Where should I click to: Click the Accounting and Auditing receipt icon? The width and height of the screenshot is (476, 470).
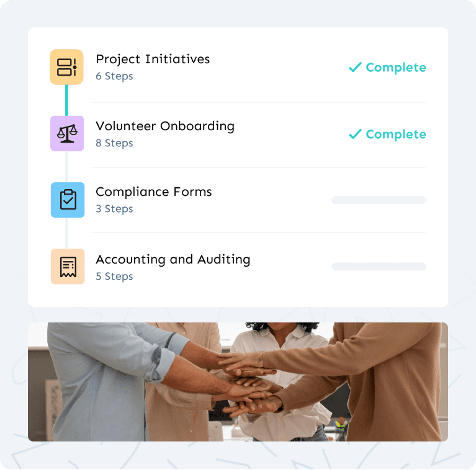pos(67,267)
